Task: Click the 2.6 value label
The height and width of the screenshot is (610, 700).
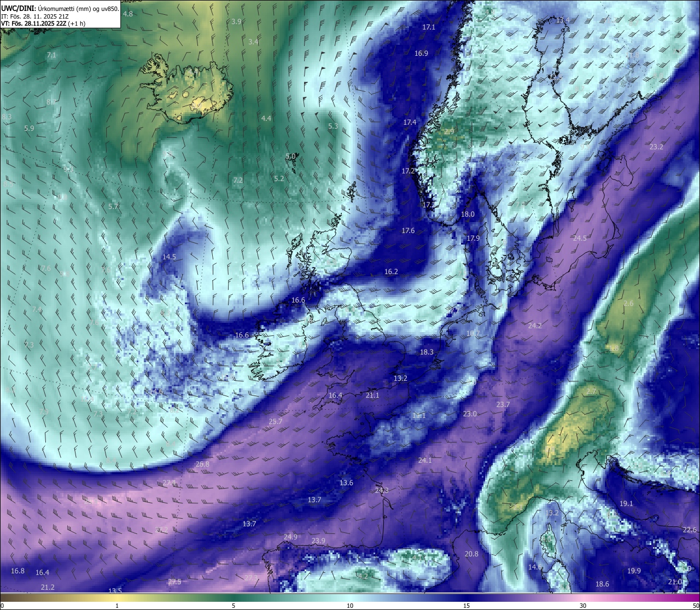Action: 628,304
